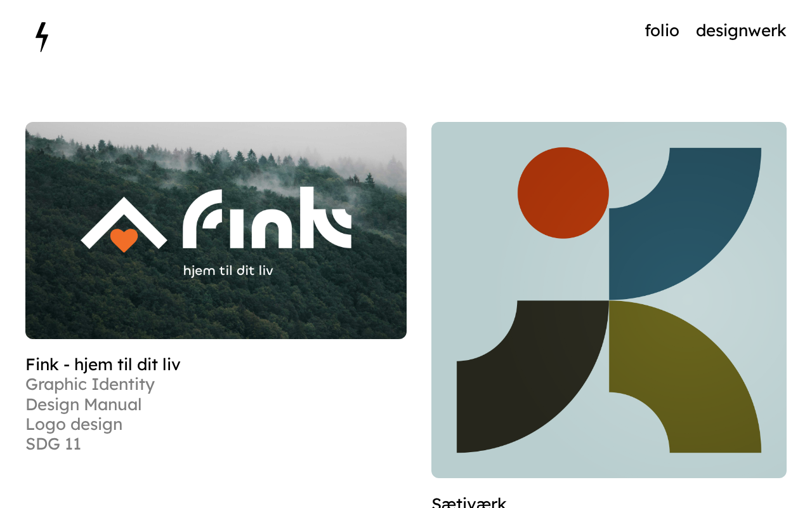Open the folio menu item

click(662, 30)
